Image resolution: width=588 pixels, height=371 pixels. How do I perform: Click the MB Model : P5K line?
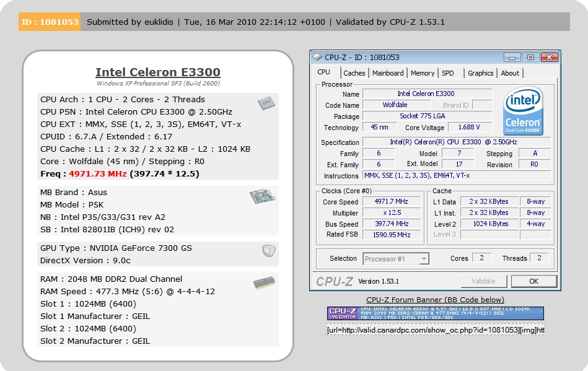72,204
